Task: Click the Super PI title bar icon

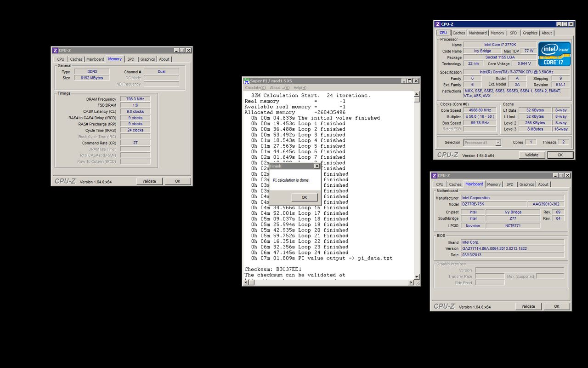Action: 246,80
